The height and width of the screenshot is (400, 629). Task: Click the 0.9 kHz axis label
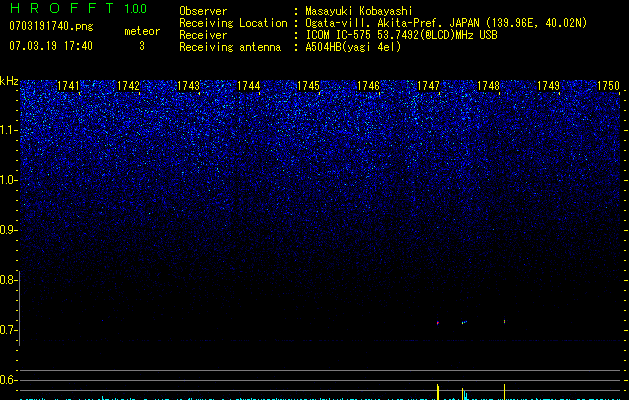click(x=9, y=230)
